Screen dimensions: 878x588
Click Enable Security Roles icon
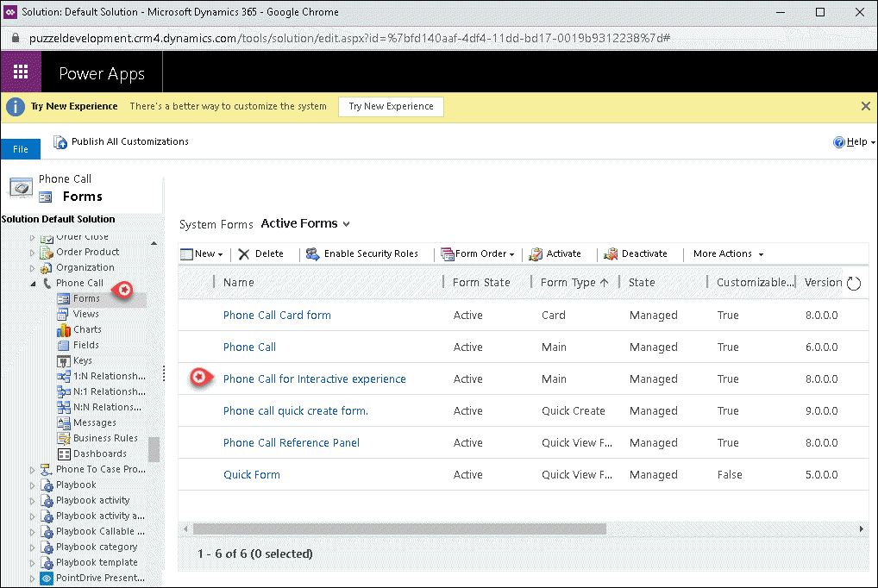pos(312,254)
